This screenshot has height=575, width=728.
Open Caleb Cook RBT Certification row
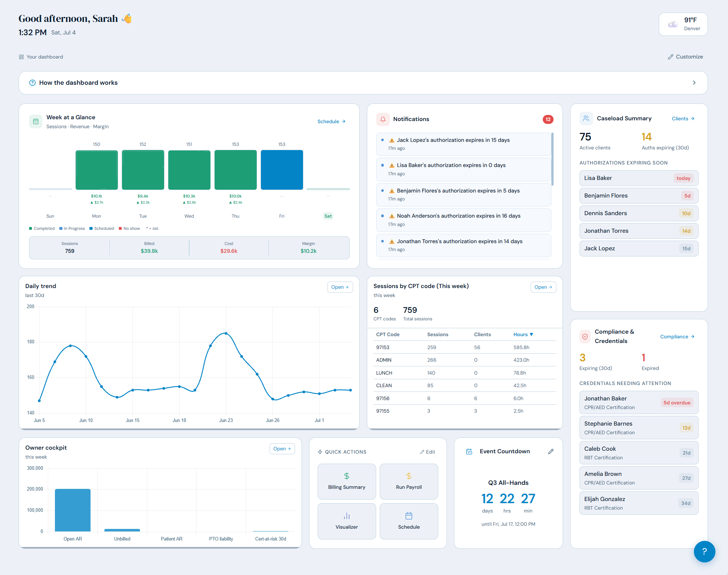pos(639,453)
